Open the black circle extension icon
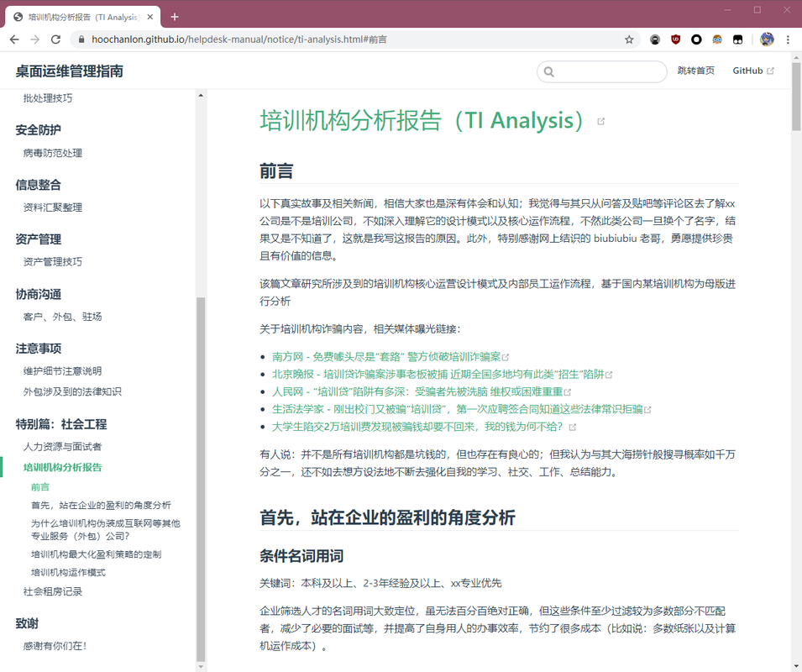The image size is (802, 672). (x=696, y=39)
